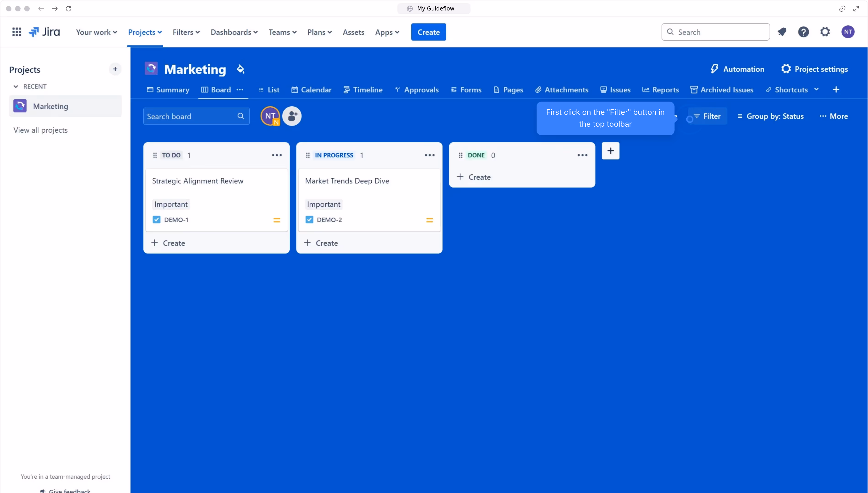Collapse the RECENT section in sidebar
The height and width of the screenshot is (493, 868).
16,86
